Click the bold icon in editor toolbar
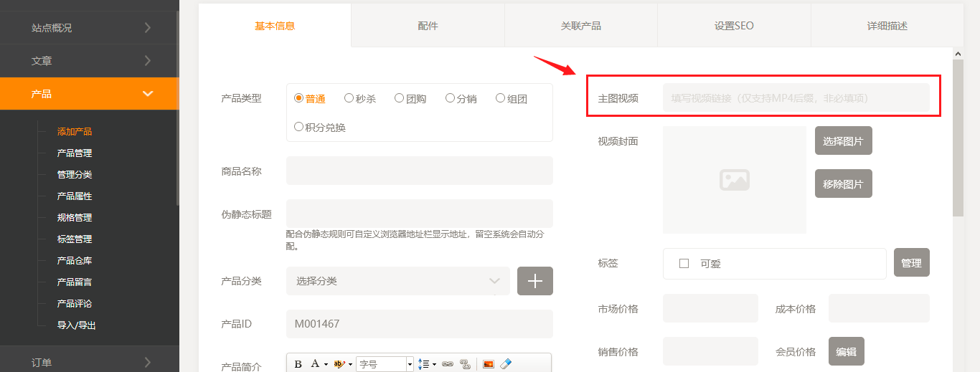Viewport: 980px width, 372px height. (298, 364)
